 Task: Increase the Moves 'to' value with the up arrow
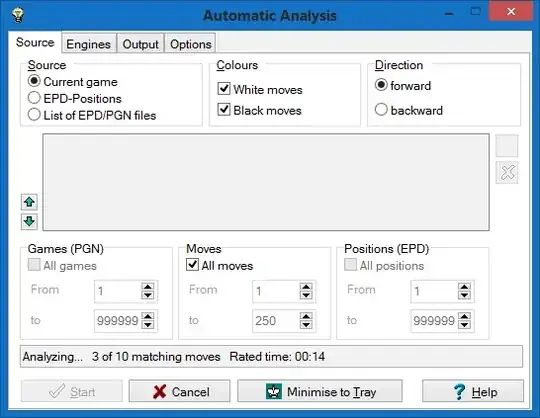pyautogui.click(x=306, y=316)
